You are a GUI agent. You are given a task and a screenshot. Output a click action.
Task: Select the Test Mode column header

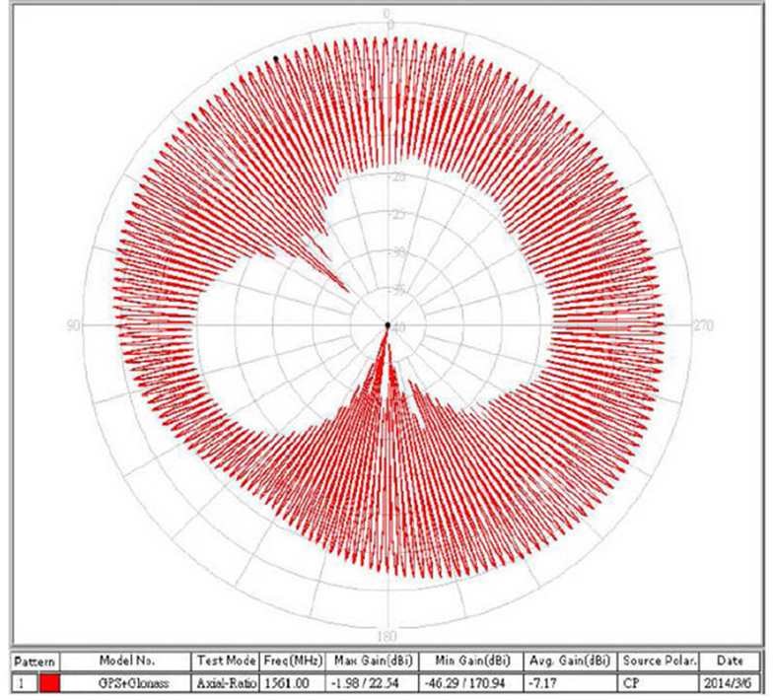pyautogui.click(x=224, y=661)
